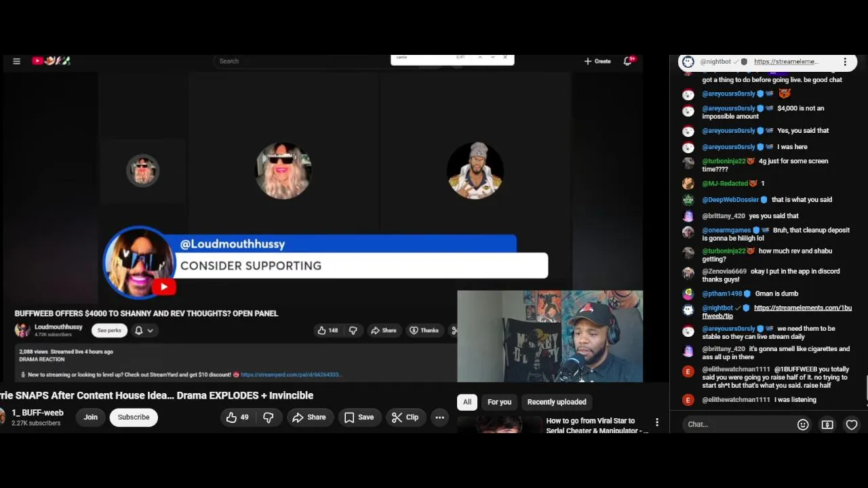Click the video title 'BUFFWEEB OFFERS $4000'

point(146,314)
